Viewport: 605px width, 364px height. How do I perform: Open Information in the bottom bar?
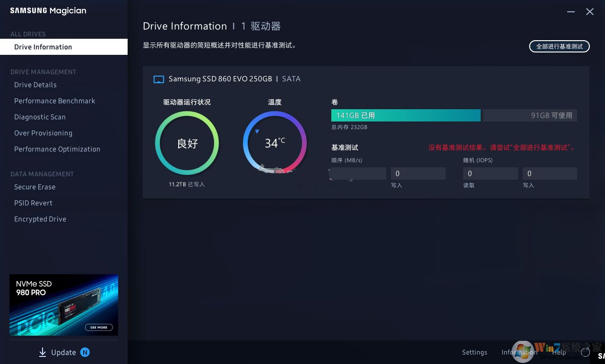tap(519, 352)
